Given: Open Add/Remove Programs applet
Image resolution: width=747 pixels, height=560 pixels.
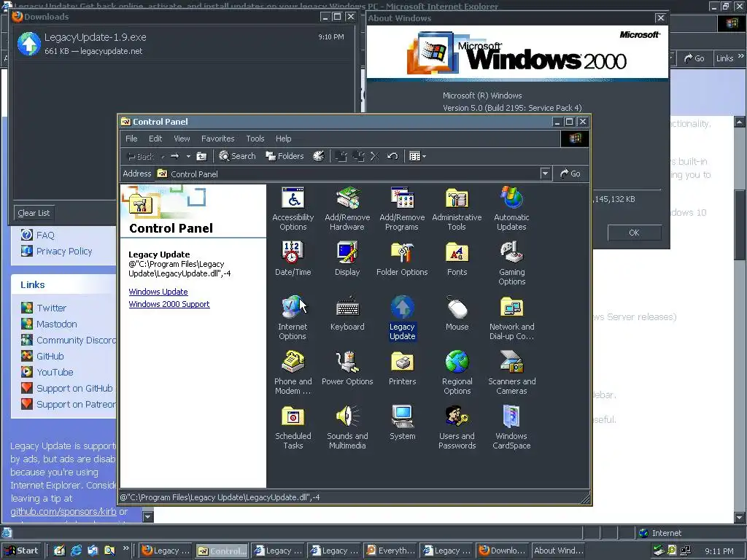Looking at the screenshot, I should [x=402, y=209].
